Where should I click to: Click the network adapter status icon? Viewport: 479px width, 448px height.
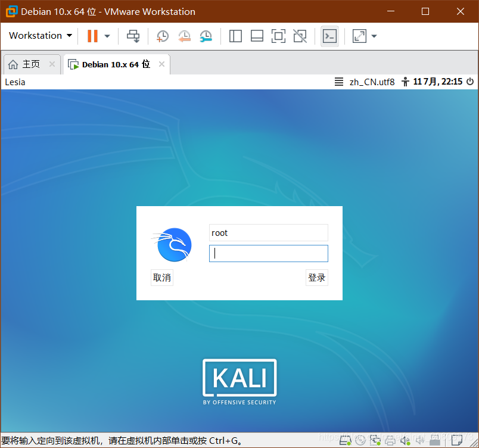pos(375,440)
